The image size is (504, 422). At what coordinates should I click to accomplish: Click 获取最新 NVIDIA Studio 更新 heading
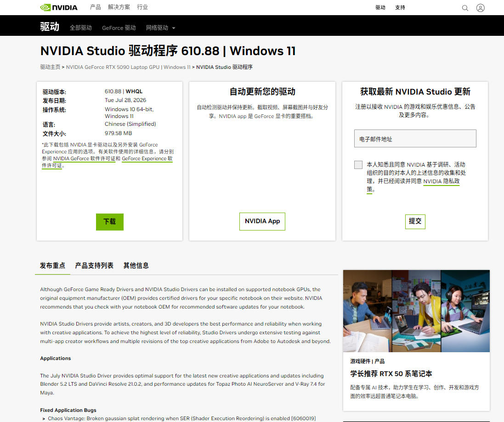[x=415, y=91]
